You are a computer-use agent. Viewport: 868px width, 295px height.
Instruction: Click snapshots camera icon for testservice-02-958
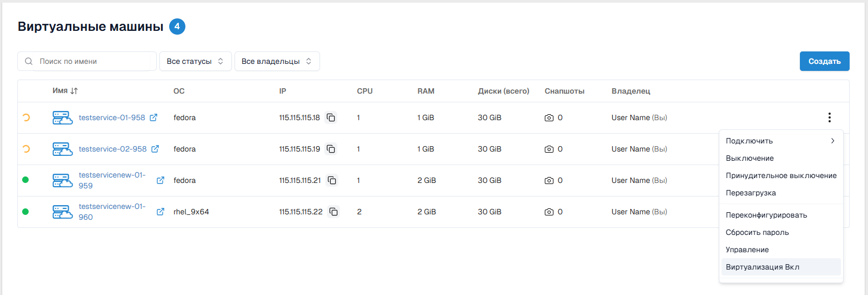[x=549, y=149]
